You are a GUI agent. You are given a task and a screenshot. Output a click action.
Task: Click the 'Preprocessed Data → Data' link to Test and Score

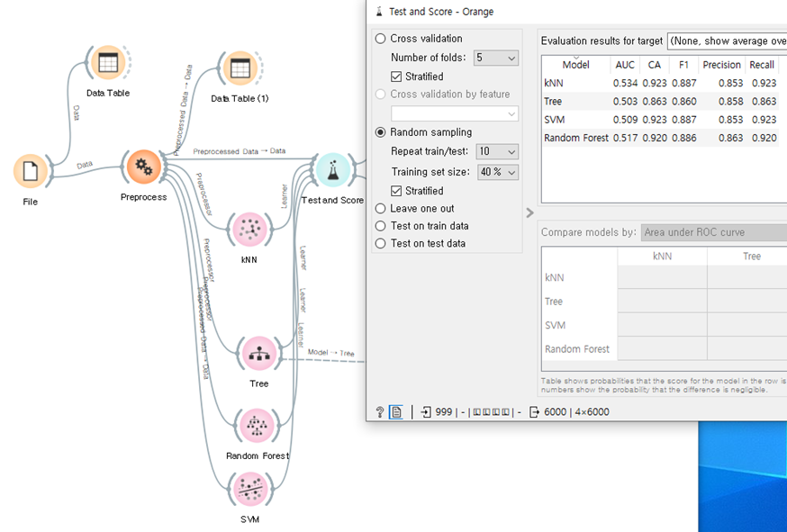(x=239, y=151)
